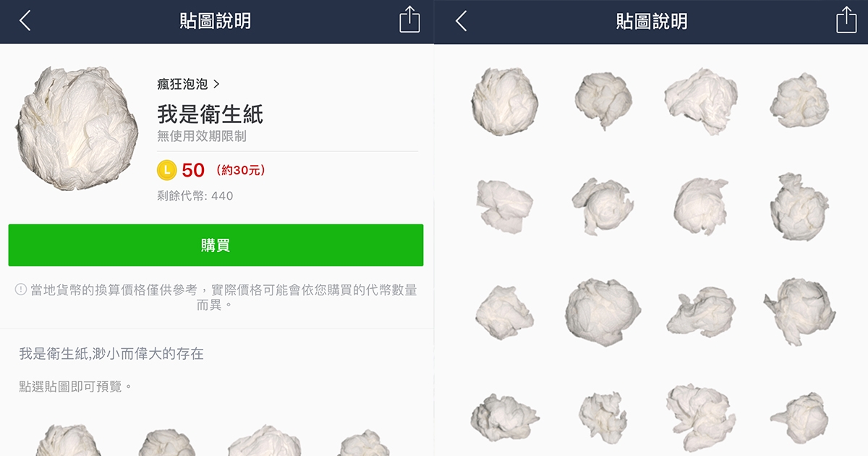Select bottom-row third sticker in right grid
Screen dimensions: 868x456
701,418
